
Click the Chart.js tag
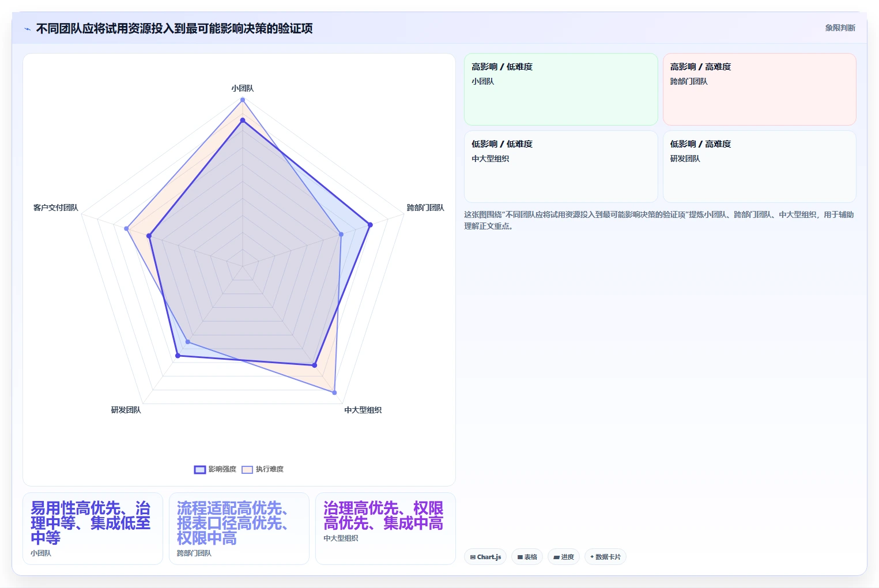click(x=485, y=557)
